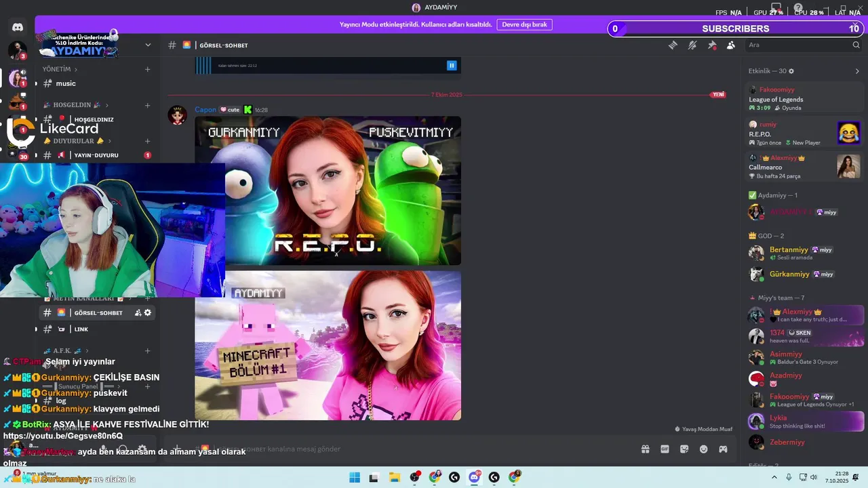The height and width of the screenshot is (488, 868).
Task: Show pinned messages pin icon
Action: pos(712,45)
